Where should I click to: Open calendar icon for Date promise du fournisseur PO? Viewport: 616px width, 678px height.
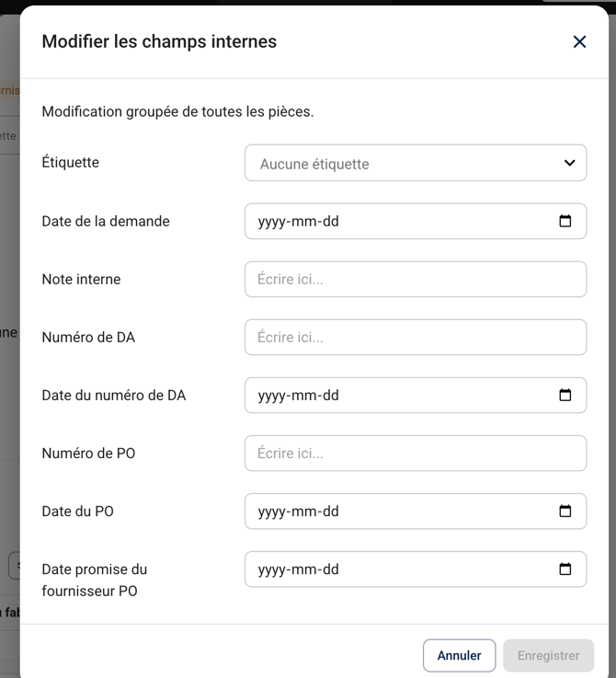[x=565, y=569]
